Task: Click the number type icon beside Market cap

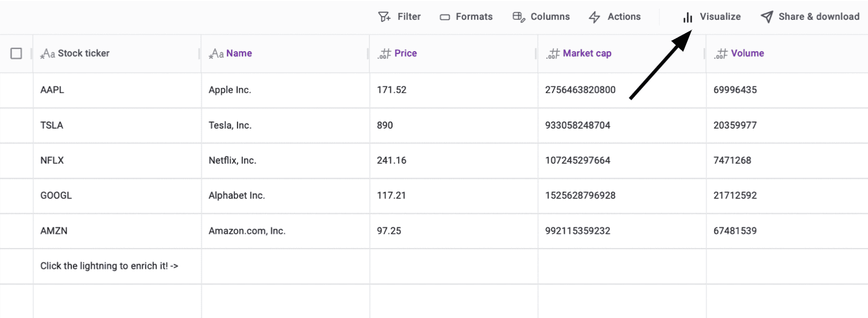Action: coord(553,53)
